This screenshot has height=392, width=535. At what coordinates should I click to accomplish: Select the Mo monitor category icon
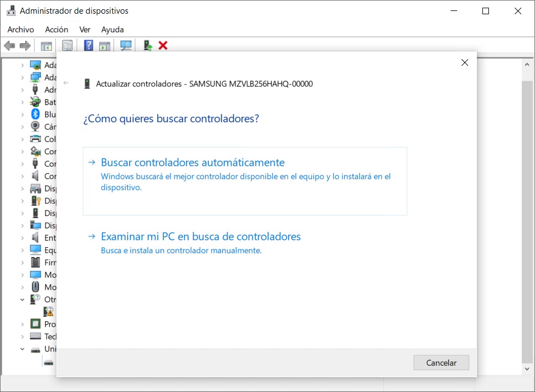pyautogui.click(x=36, y=275)
